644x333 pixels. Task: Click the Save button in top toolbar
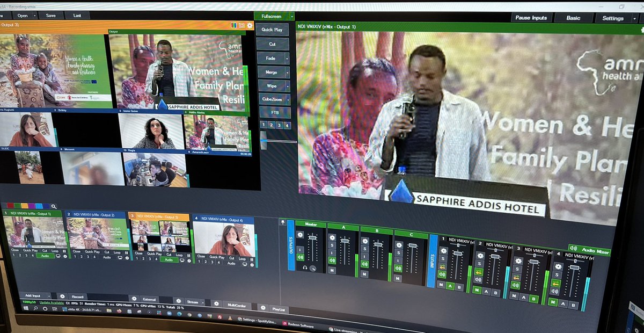[51, 16]
